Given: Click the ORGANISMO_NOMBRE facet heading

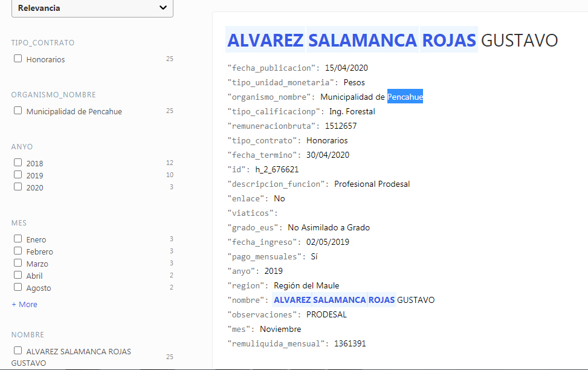Looking at the screenshot, I should point(53,95).
